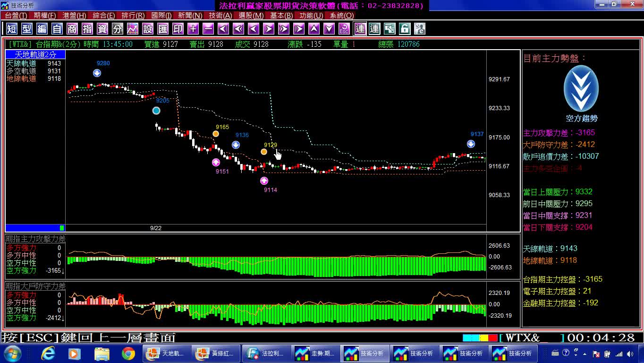Click the 短 toolbar icon
This screenshot has height=363, width=644.
(x=12, y=29)
